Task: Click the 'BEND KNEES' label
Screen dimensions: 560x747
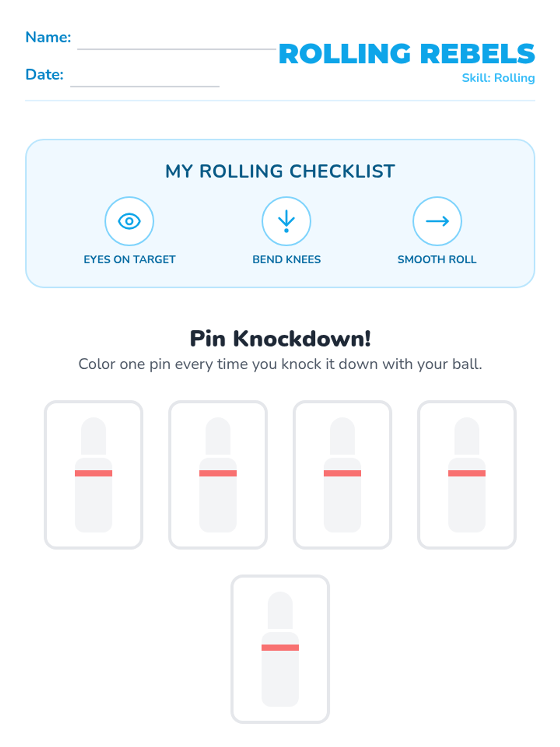Action: point(287,260)
